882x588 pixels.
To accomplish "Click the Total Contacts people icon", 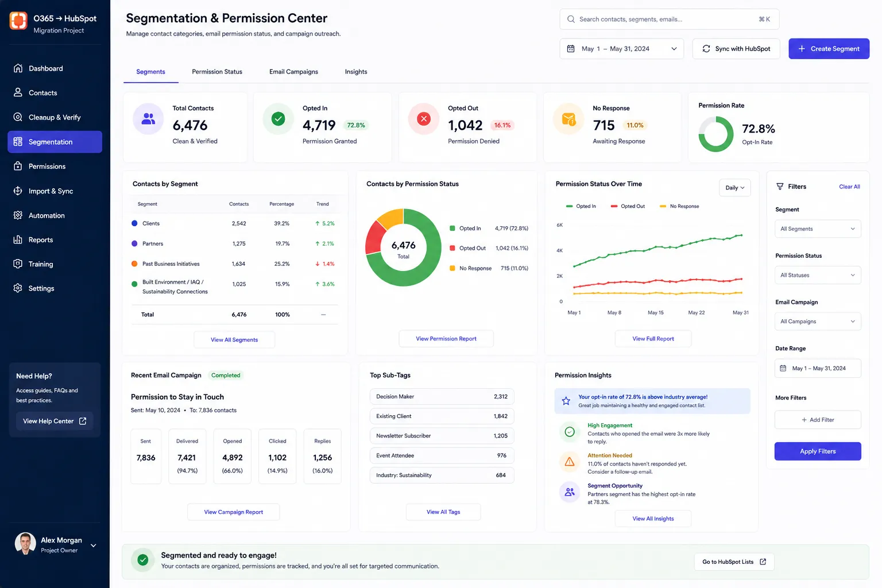I will (x=148, y=119).
